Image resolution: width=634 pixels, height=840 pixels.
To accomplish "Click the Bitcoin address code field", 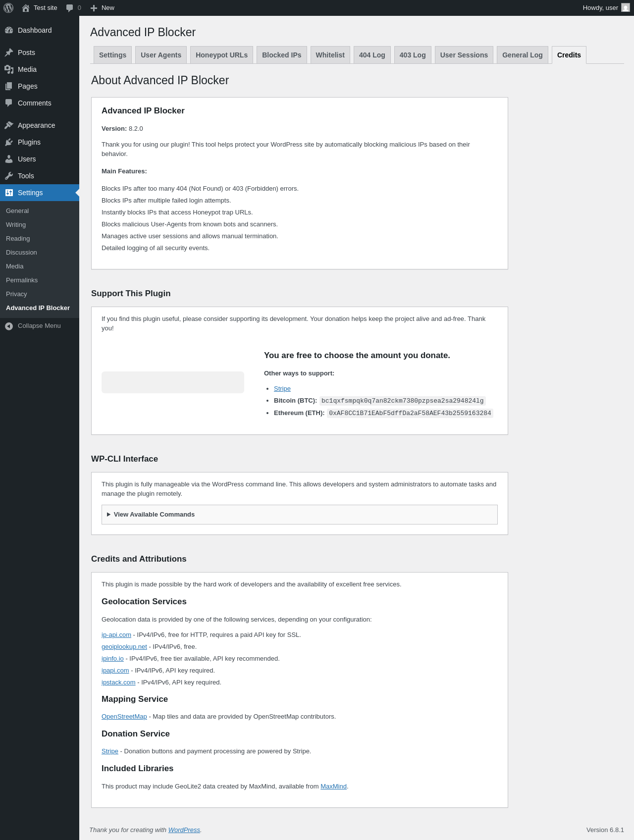I will [x=402, y=401].
